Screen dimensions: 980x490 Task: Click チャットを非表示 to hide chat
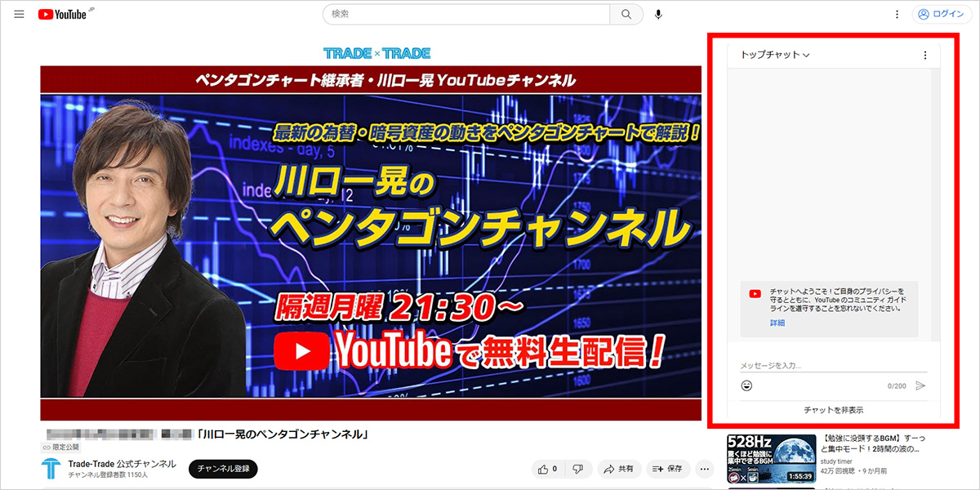833,410
